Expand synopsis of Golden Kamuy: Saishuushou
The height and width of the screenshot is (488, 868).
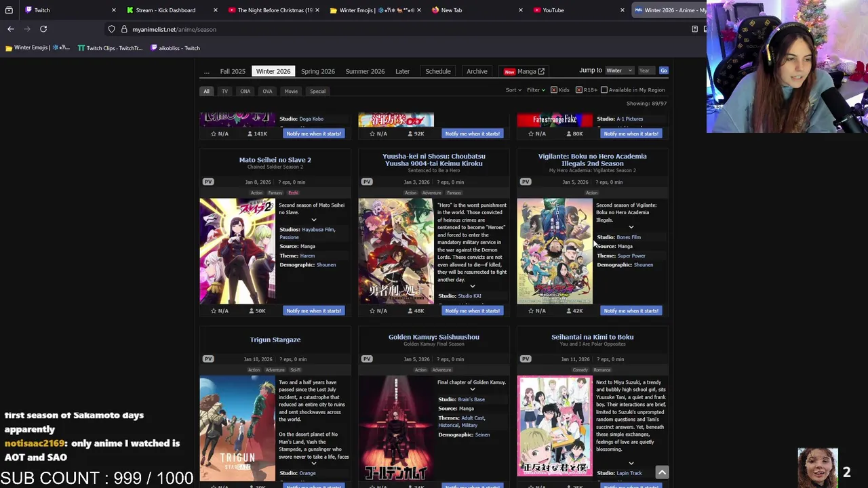click(x=473, y=390)
